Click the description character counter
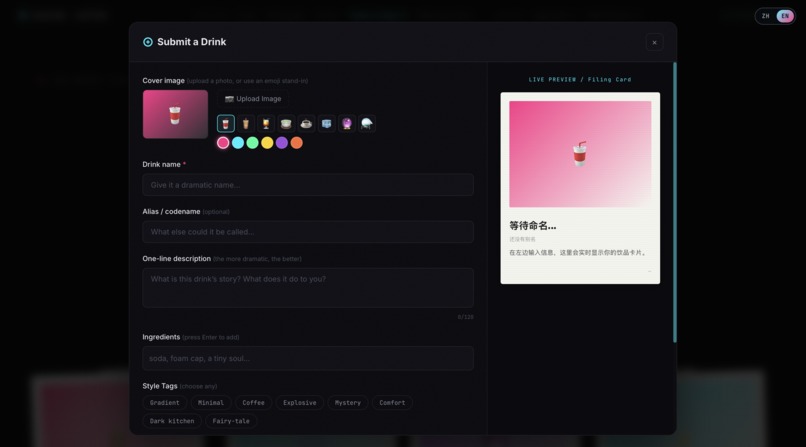 tap(466, 317)
